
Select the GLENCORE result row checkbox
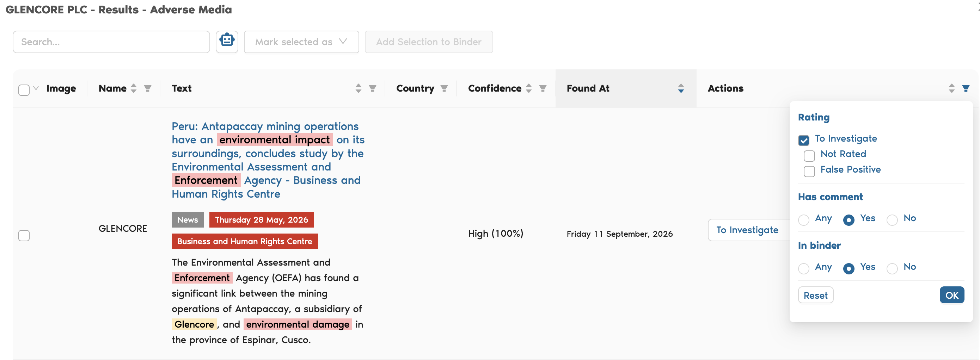[x=24, y=235]
